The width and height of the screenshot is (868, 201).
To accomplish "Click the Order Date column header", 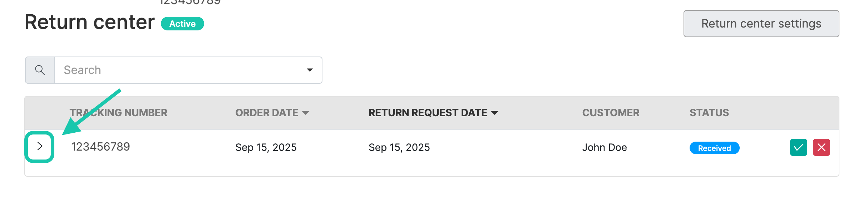I will pyautogui.click(x=266, y=113).
